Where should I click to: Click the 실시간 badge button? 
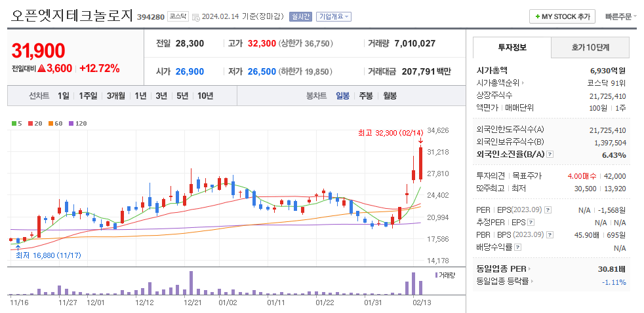tap(301, 16)
